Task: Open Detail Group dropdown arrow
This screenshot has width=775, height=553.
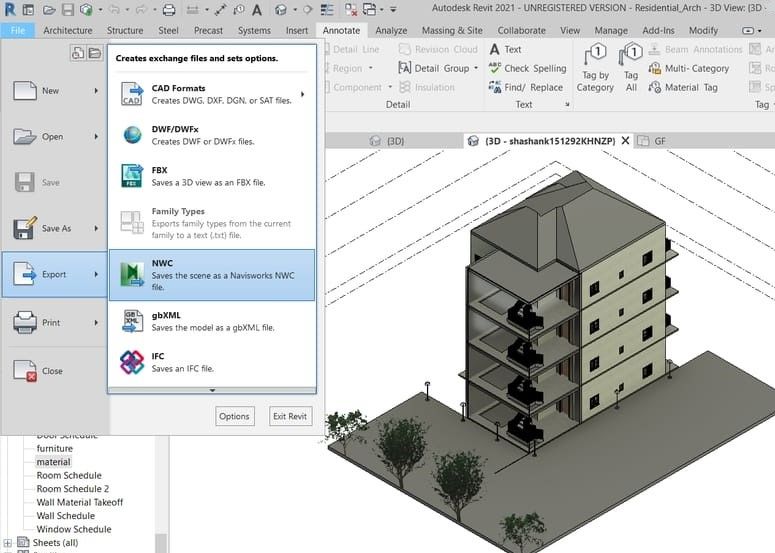Action: click(x=476, y=68)
